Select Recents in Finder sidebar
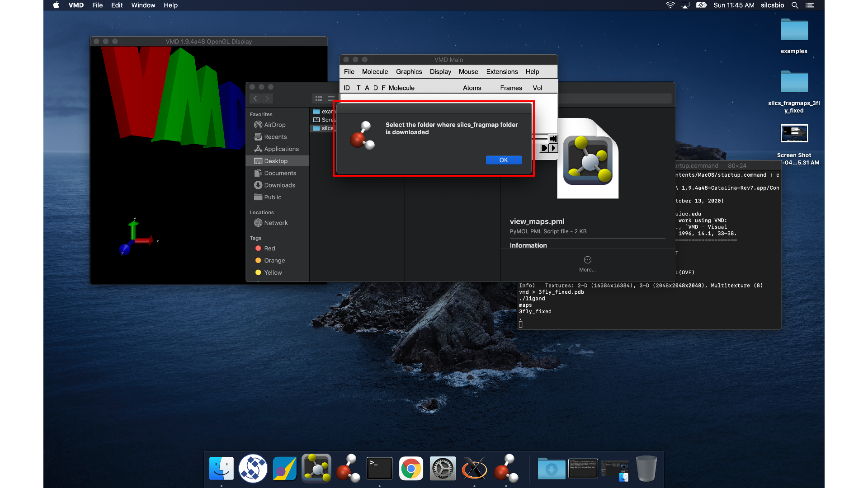 278,137
